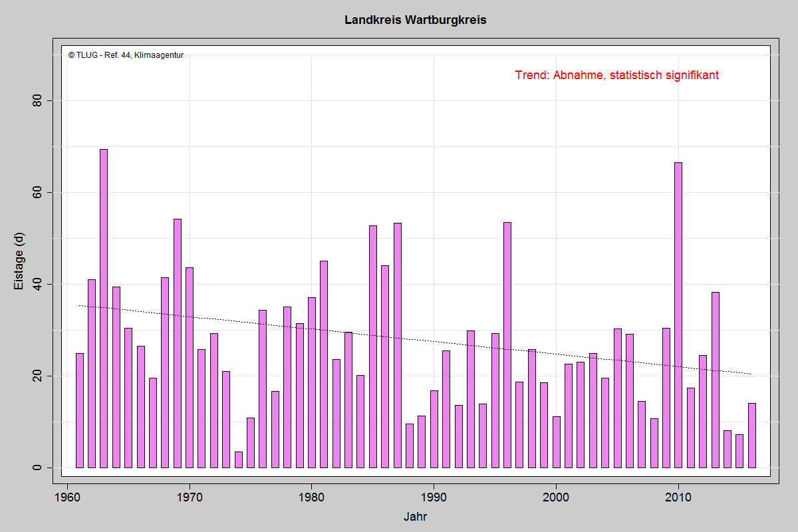Select the last bar, year 2016

click(751, 436)
